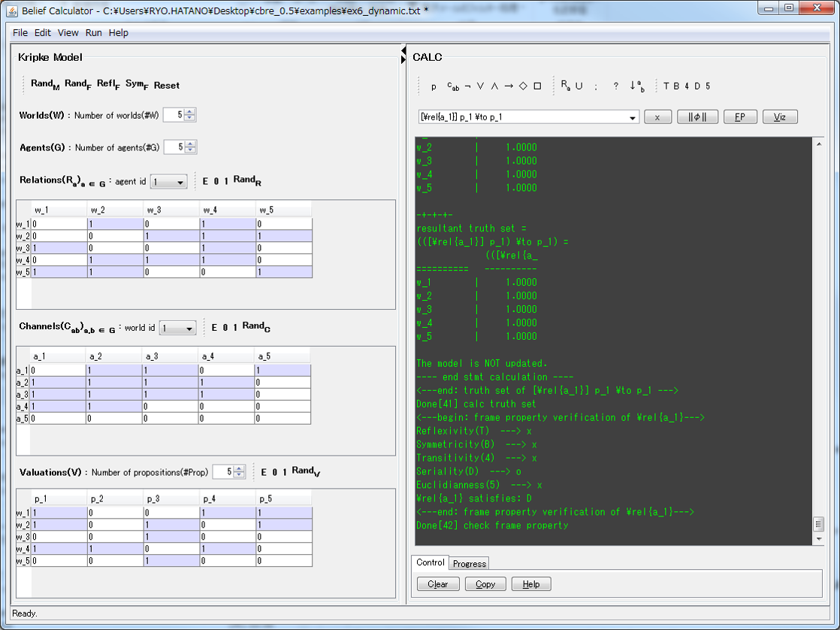The height and width of the screenshot is (630, 840).
Task: Randomize relations with Rand R
Action: (247, 180)
